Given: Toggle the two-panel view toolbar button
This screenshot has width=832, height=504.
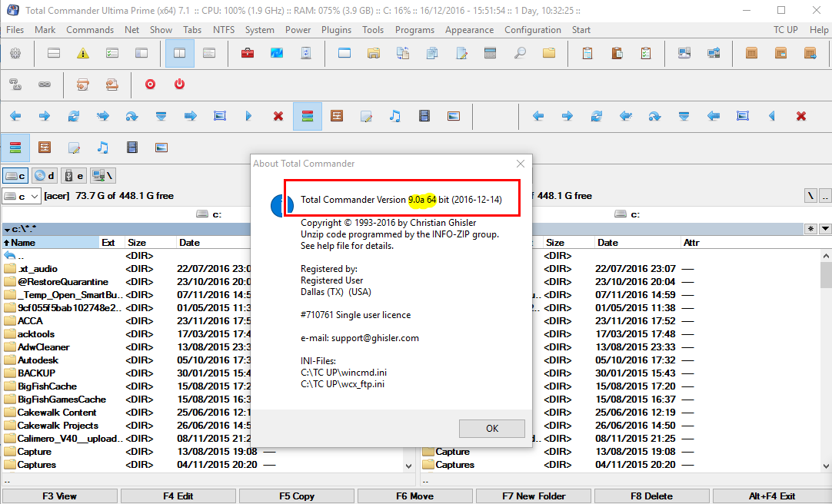Looking at the screenshot, I should 180,54.
